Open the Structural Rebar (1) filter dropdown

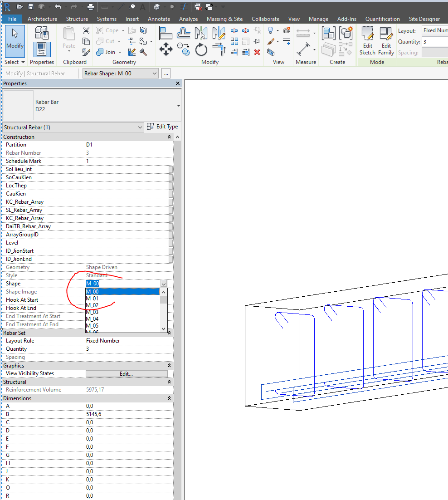[x=73, y=127]
